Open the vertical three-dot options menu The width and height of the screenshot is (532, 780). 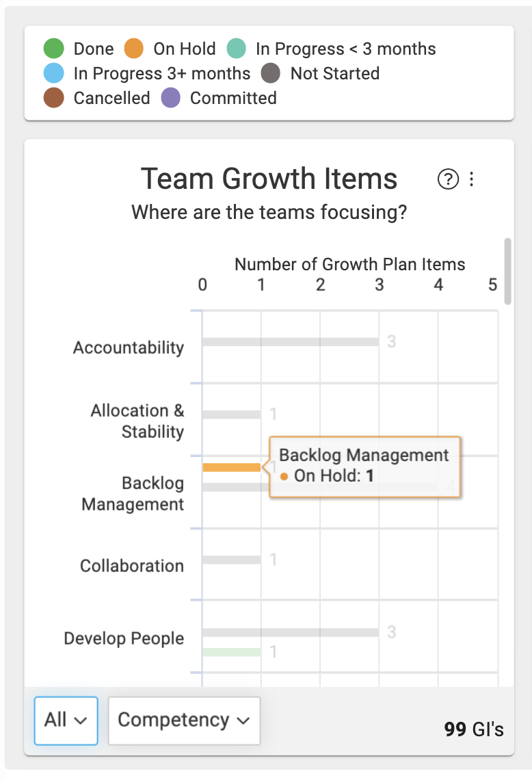pyautogui.click(x=471, y=179)
